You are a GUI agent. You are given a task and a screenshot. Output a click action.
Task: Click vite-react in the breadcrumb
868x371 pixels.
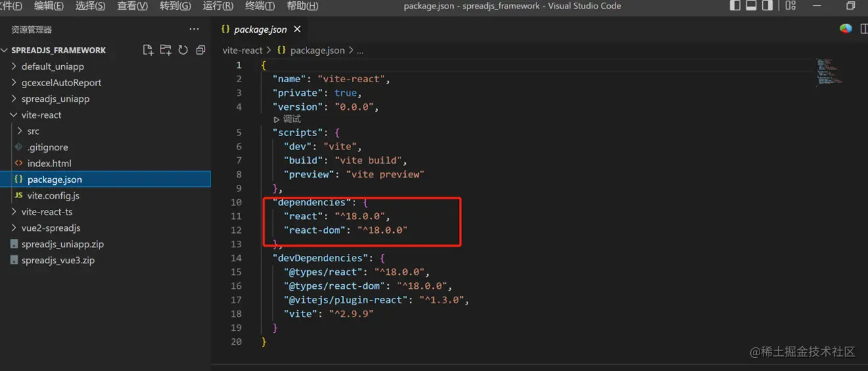pos(243,50)
